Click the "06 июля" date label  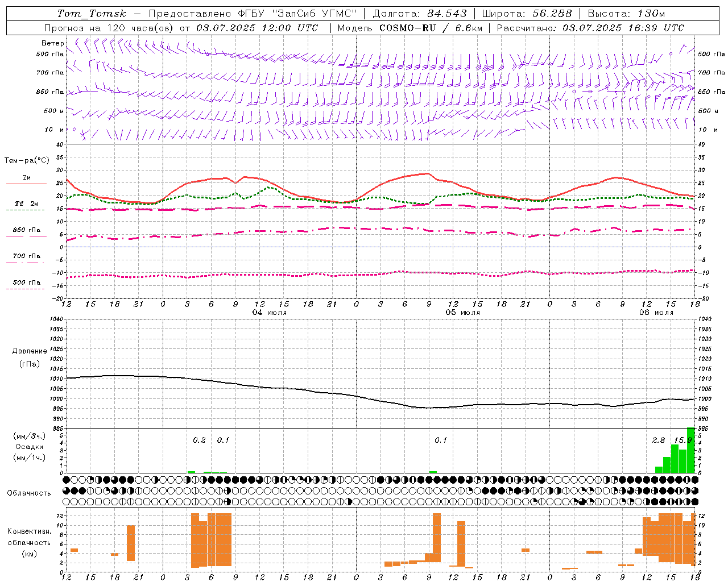click(656, 313)
